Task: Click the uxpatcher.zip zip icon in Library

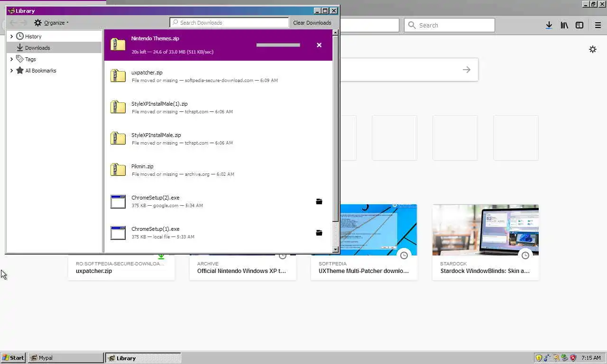Action: [118, 76]
